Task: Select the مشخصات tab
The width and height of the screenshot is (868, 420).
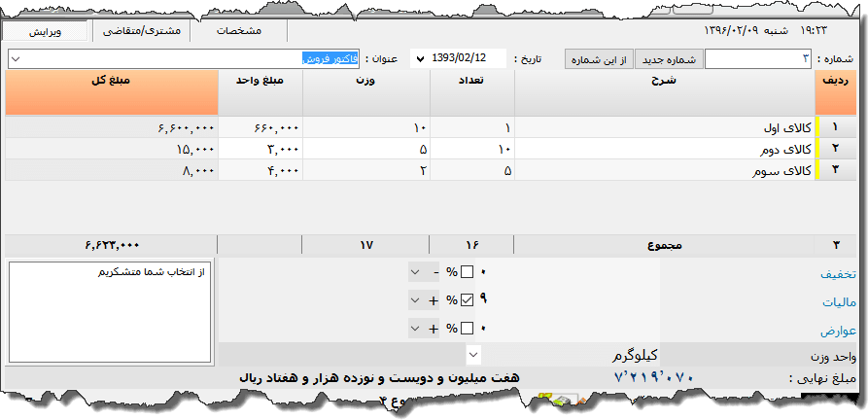Action: pos(238,31)
